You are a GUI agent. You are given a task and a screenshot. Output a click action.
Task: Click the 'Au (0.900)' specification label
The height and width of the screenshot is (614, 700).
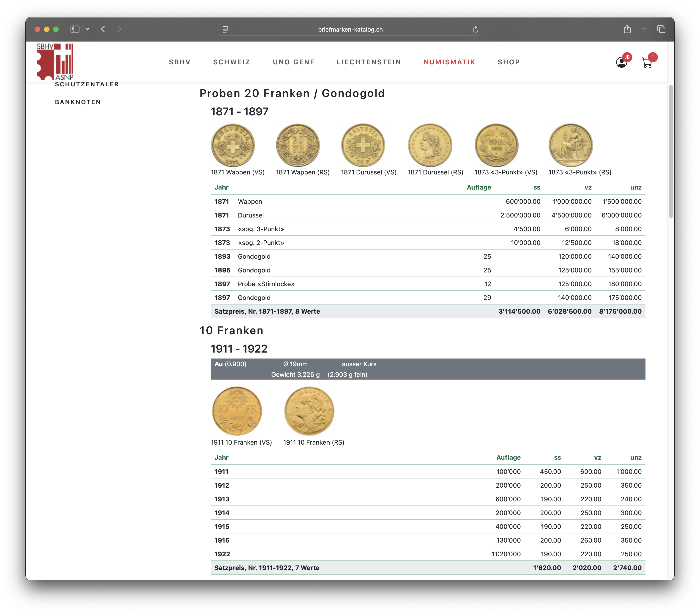tap(230, 364)
